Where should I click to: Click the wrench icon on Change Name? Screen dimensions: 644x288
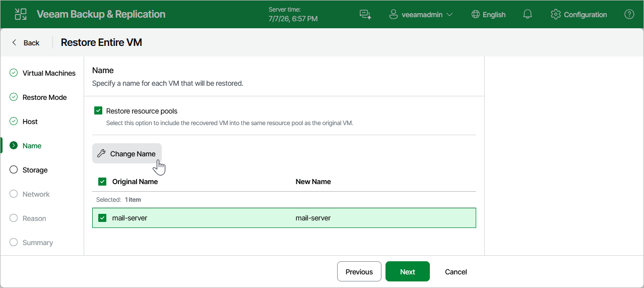101,154
